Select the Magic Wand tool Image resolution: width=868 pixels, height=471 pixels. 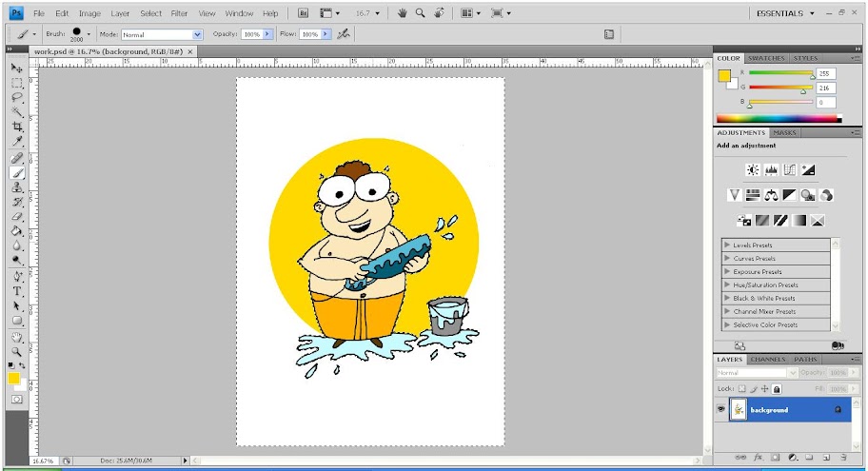17,111
